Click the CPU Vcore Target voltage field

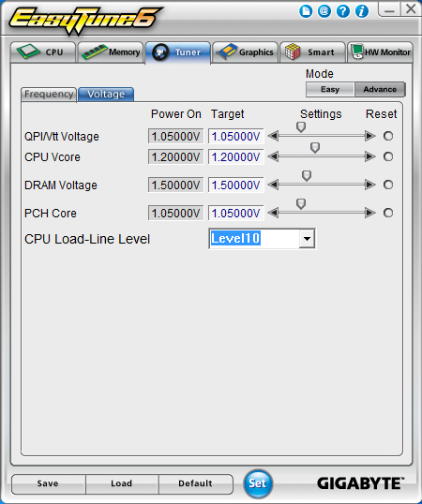236,156
